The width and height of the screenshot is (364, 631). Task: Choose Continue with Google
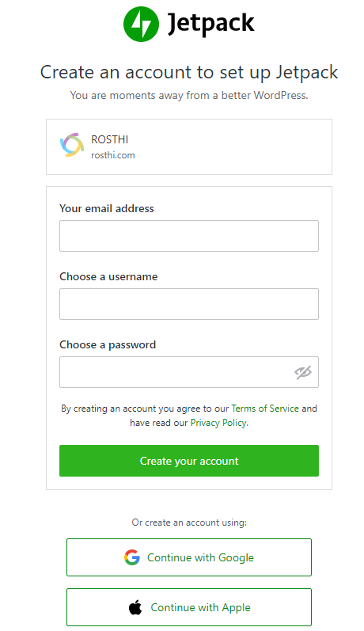pos(189,557)
